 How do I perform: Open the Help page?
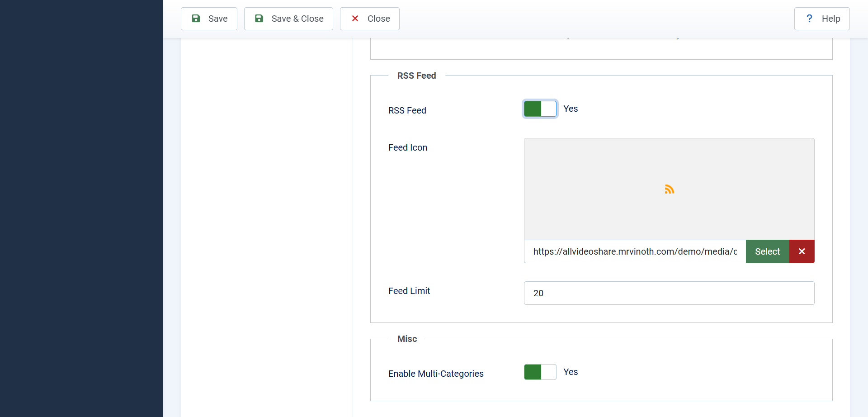[822, 19]
